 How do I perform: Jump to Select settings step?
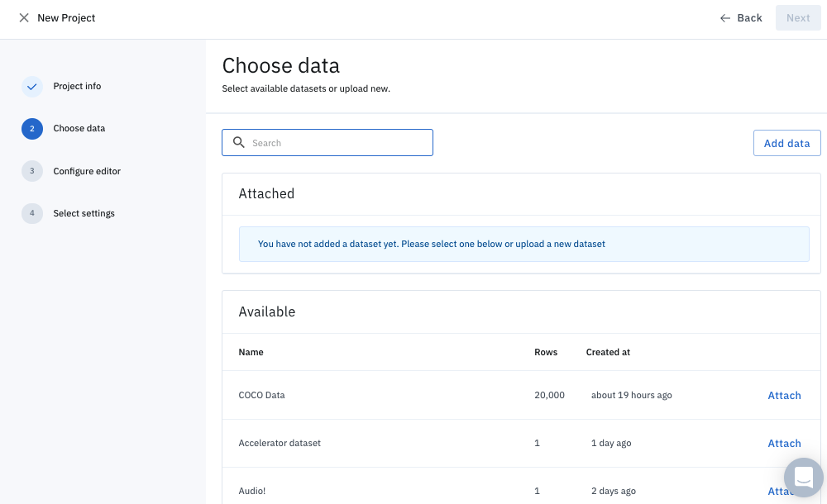(84, 213)
